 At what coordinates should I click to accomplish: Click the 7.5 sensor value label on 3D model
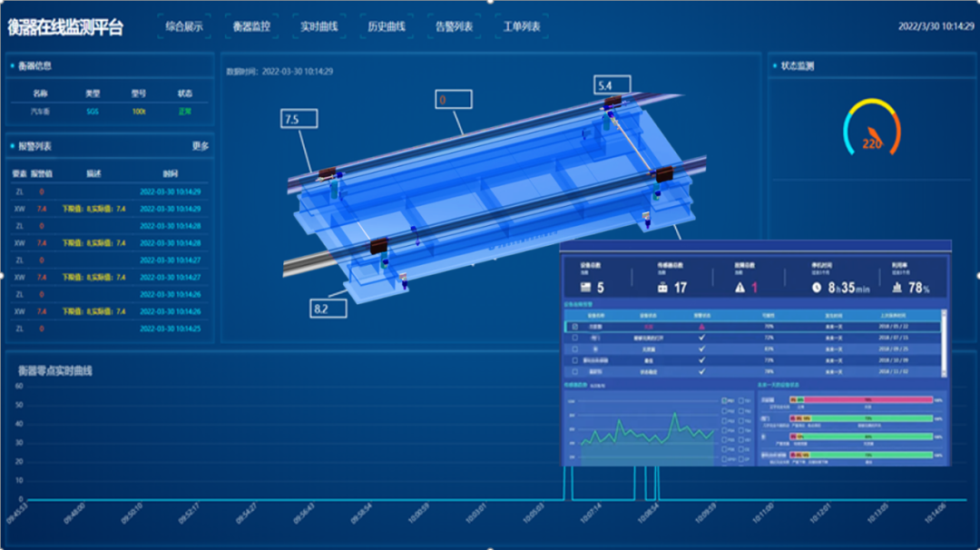coord(299,119)
